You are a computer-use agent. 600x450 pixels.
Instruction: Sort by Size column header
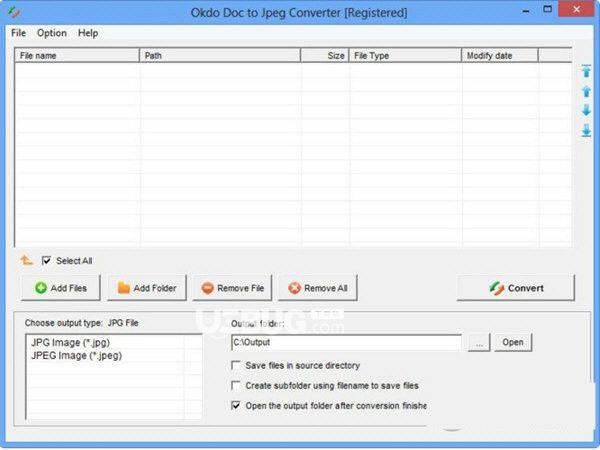point(325,55)
